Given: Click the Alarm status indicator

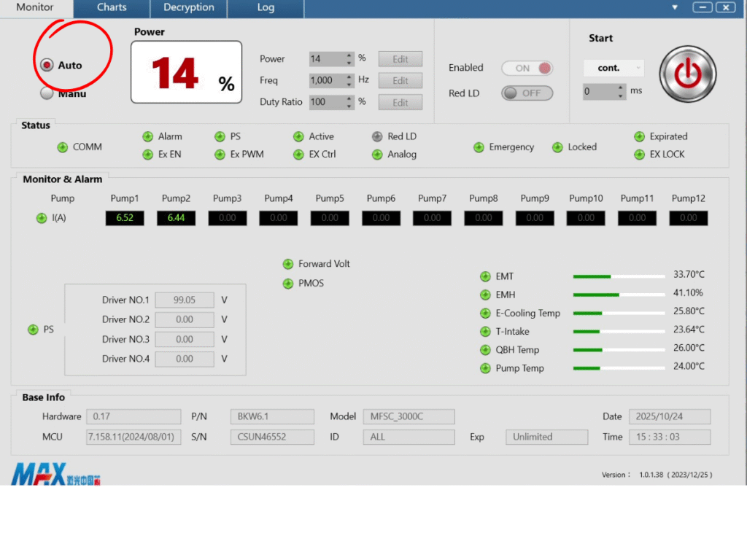Looking at the screenshot, I should point(148,136).
